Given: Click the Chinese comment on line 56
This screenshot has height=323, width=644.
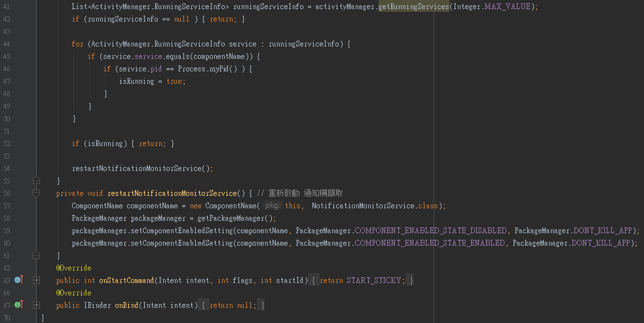Looking at the screenshot, I should click(x=300, y=193).
